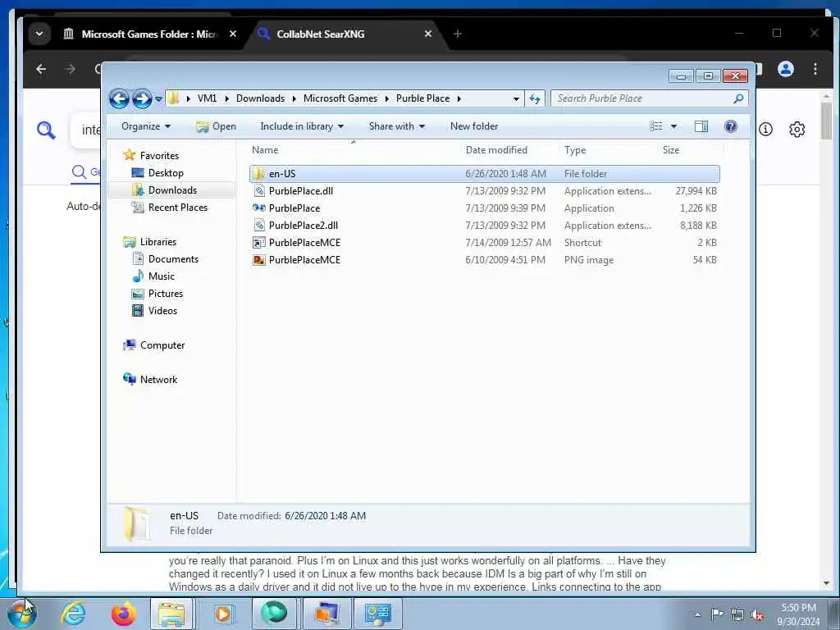Open the Windows Start button
The image size is (840, 630).
22,614
